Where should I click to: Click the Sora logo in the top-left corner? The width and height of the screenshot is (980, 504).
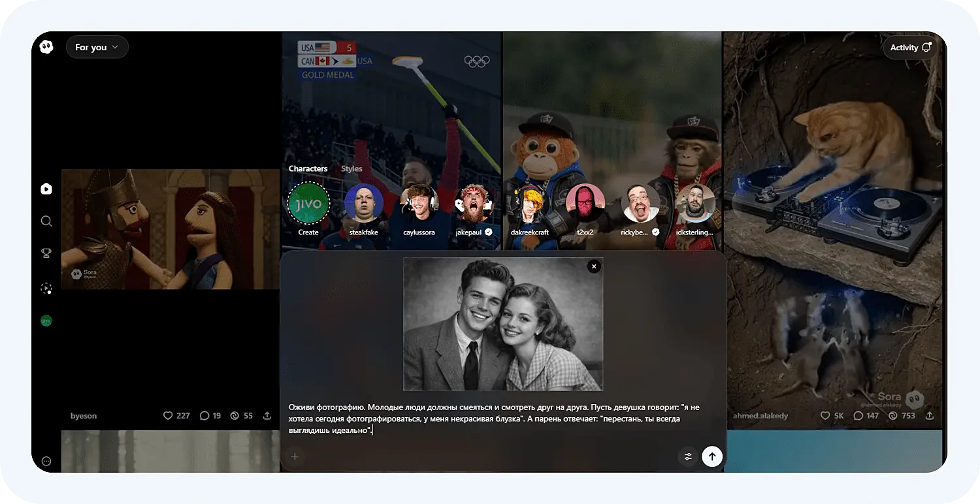pos(46,47)
